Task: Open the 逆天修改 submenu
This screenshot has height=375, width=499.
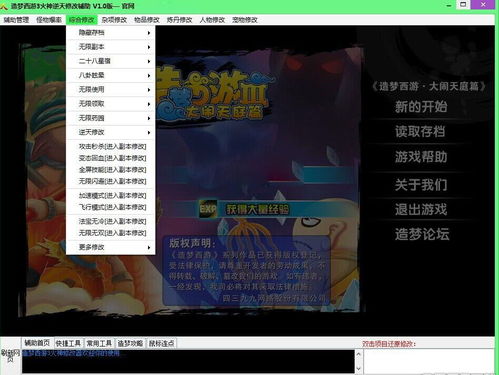Action: pos(111,132)
